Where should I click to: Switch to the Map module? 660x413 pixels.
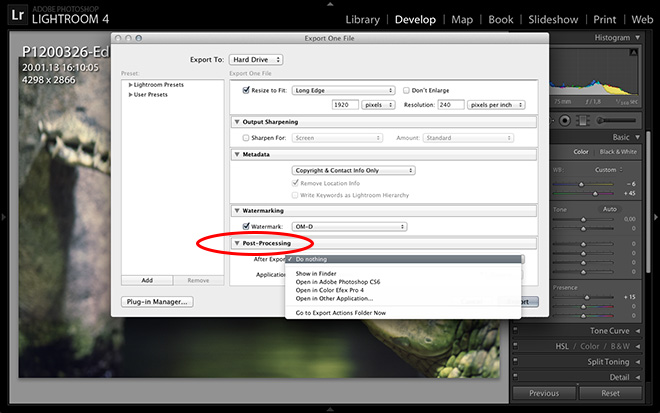point(462,19)
